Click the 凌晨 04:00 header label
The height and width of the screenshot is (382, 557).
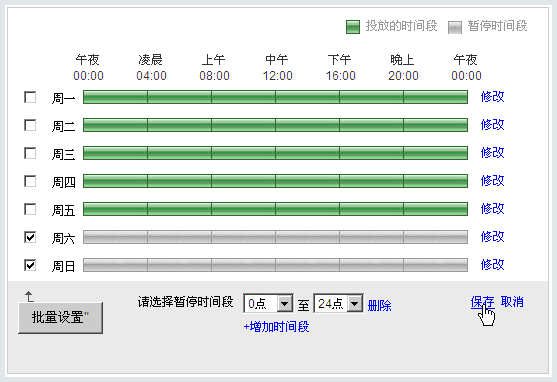point(151,68)
